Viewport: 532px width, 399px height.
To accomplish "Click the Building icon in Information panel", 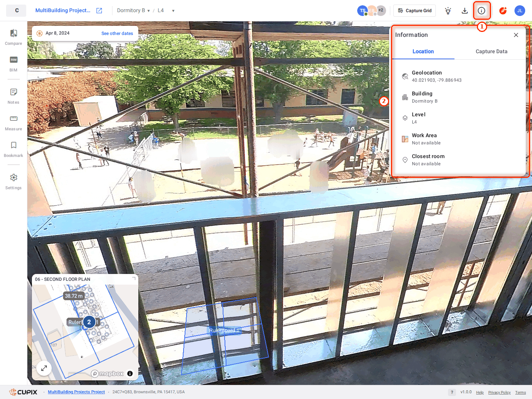I will pyautogui.click(x=405, y=97).
